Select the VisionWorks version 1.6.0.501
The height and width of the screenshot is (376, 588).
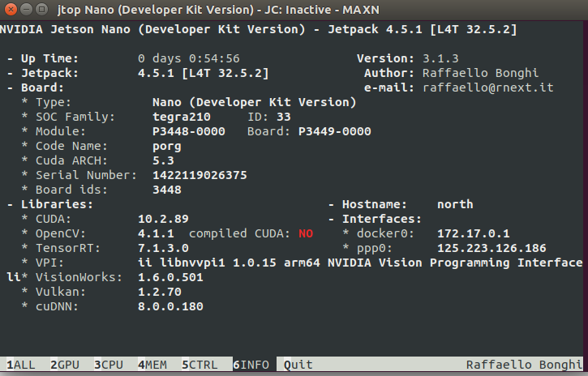pyautogui.click(x=170, y=277)
